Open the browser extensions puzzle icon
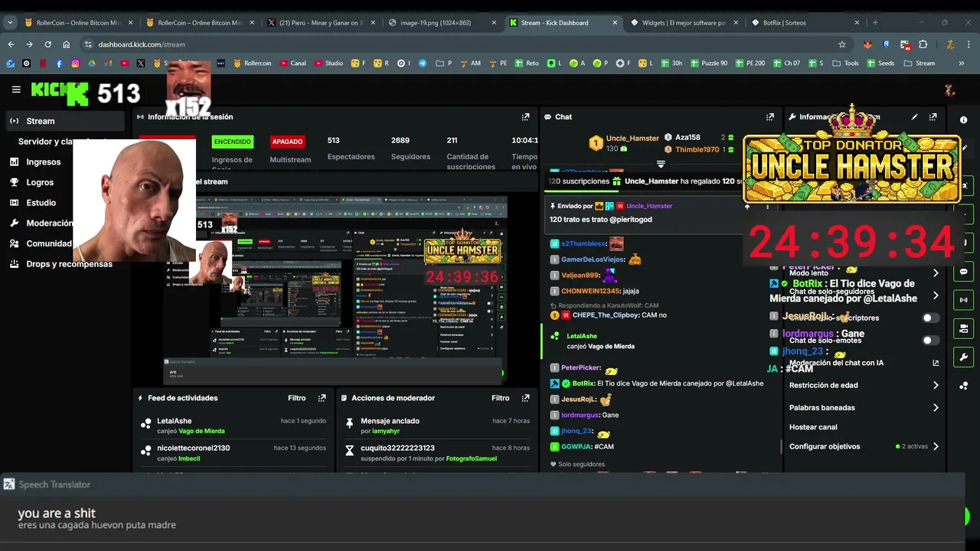Viewport: 980px width, 551px height. click(x=923, y=44)
